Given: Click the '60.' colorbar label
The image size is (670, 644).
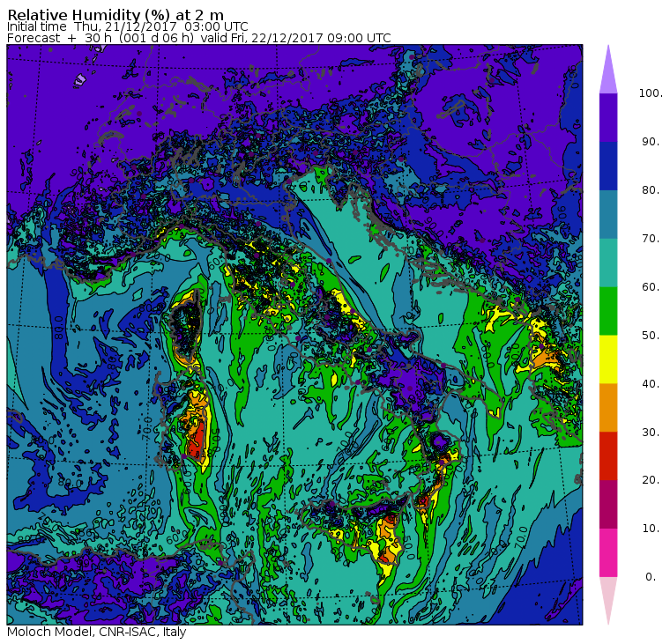Looking at the screenshot, I should pyautogui.click(x=651, y=287).
